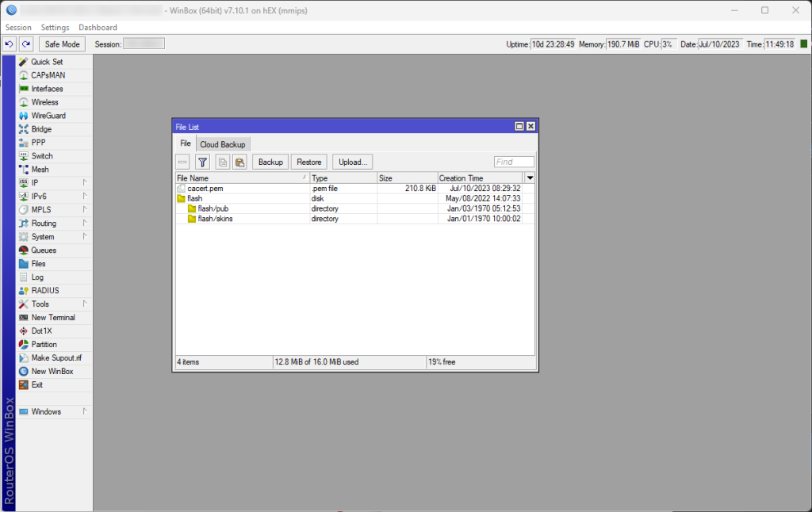Open Mesh sidebar entry
The width and height of the screenshot is (812, 512).
(x=55, y=170)
